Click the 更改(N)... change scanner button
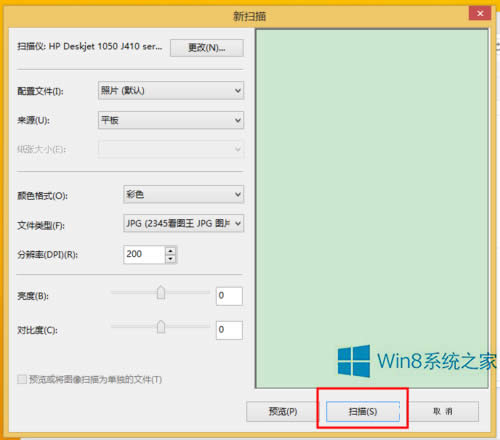 [207, 48]
